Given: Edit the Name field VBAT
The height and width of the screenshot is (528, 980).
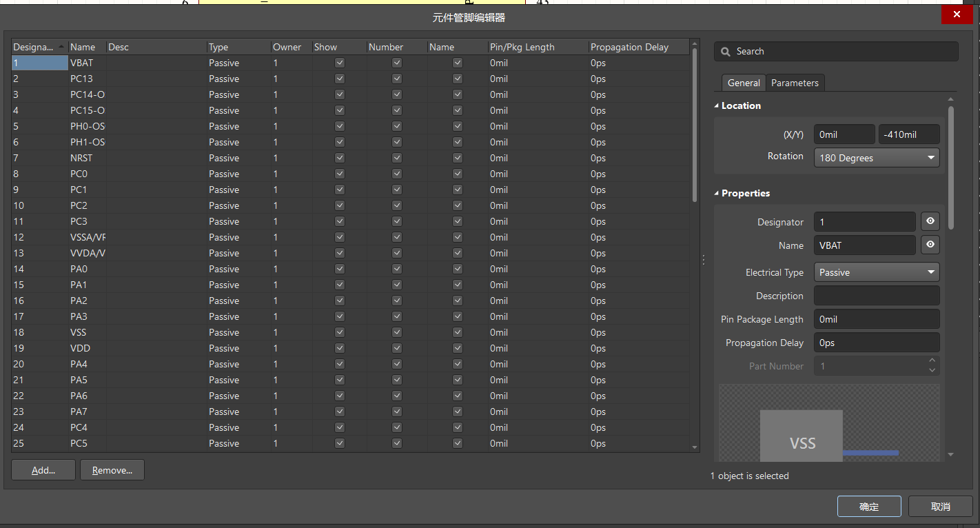Looking at the screenshot, I should 865,245.
